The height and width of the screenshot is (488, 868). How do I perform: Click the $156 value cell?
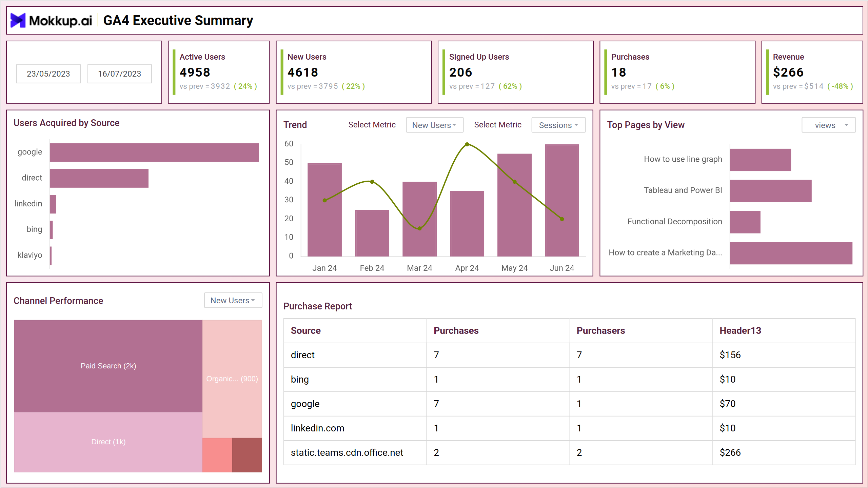784,355
